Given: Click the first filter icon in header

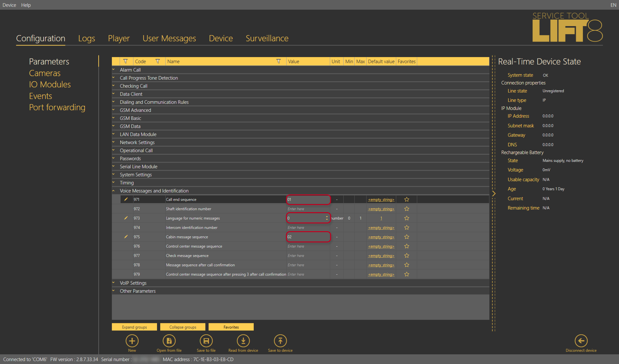Looking at the screenshot, I should [126, 61].
